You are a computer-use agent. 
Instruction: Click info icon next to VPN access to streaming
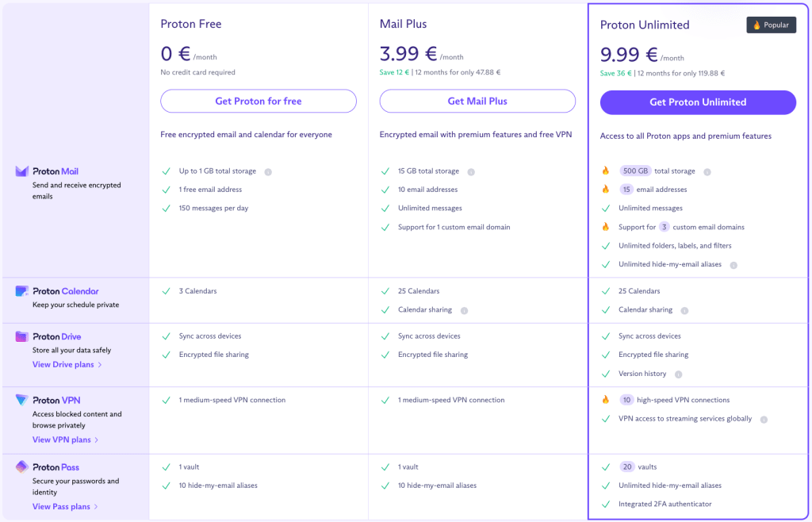pyautogui.click(x=764, y=420)
